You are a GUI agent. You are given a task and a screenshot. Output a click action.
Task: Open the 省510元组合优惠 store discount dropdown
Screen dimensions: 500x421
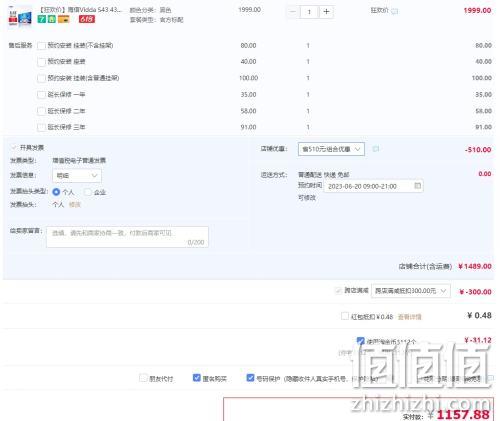point(331,149)
